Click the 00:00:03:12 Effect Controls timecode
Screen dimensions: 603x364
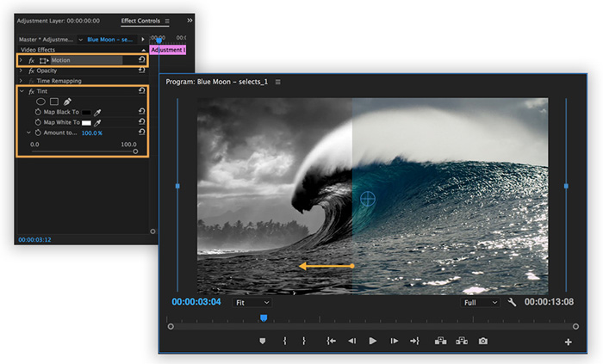pos(34,239)
